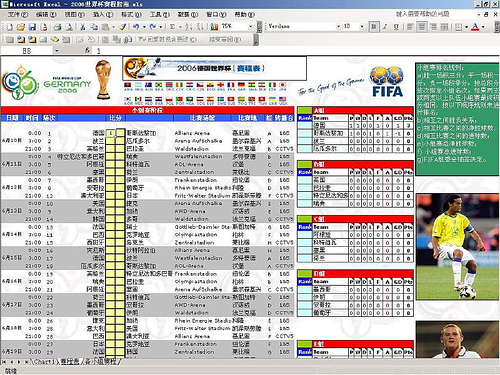Viewport: 500px width, 375px height.
Task: Click the AutoSum sigma icon
Action: 172,27
